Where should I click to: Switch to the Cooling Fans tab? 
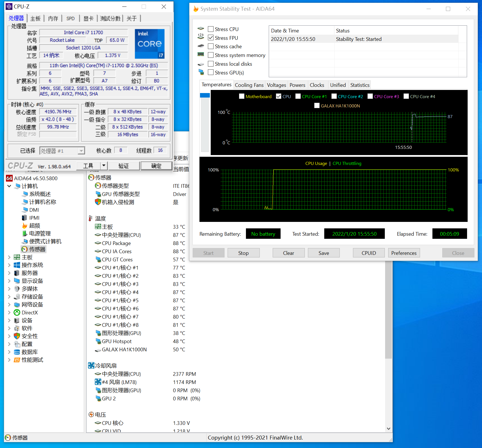click(249, 85)
